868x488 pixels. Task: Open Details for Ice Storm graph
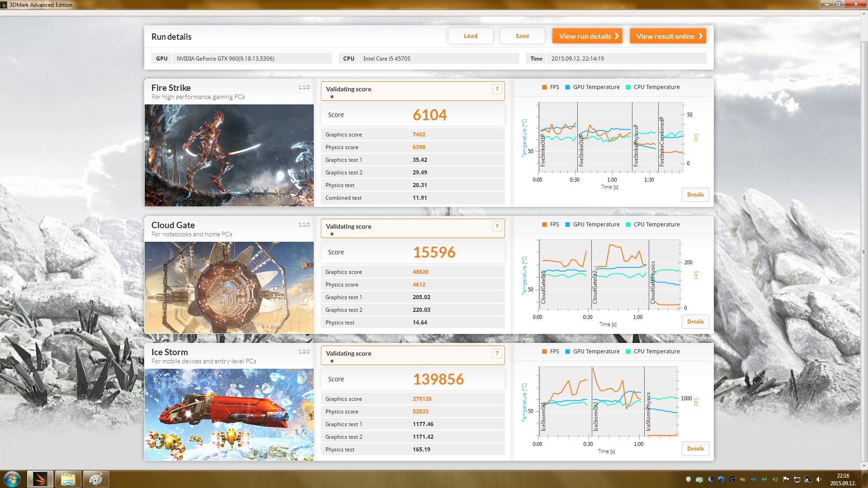695,449
